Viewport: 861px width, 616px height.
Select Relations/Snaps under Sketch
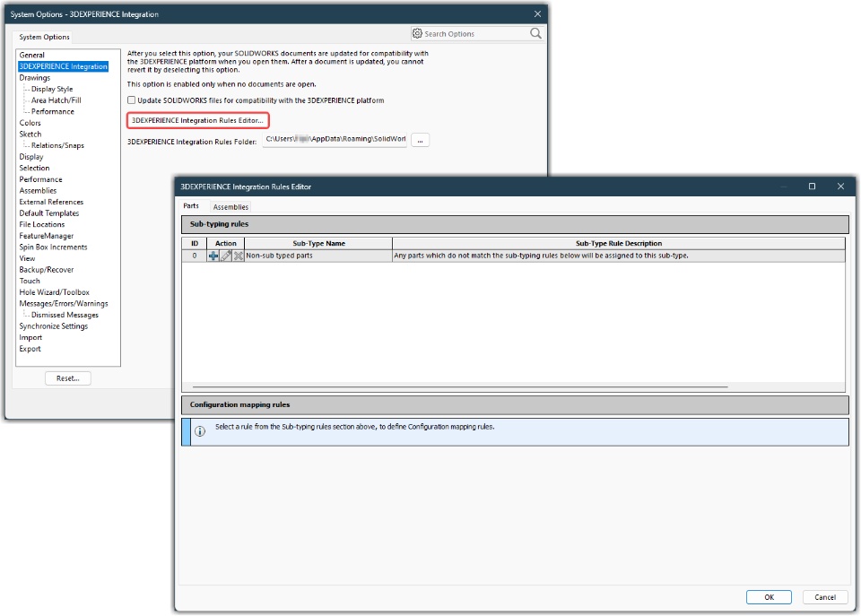[57, 145]
